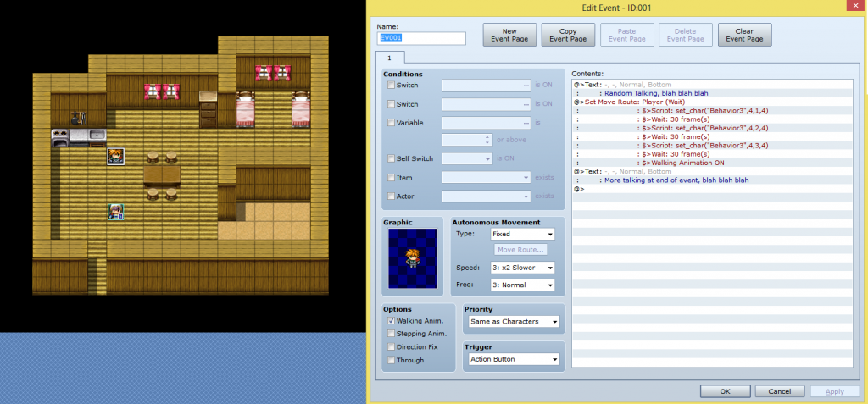Viewport: 868px width, 404px height.
Task: Toggle the Walking Anim. option
Action: coord(391,322)
